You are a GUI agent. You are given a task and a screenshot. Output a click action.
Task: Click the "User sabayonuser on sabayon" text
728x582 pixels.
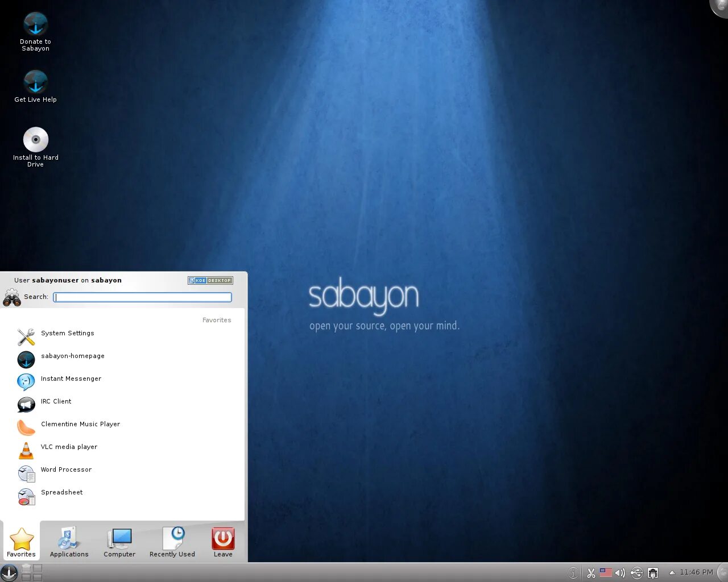click(x=68, y=280)
